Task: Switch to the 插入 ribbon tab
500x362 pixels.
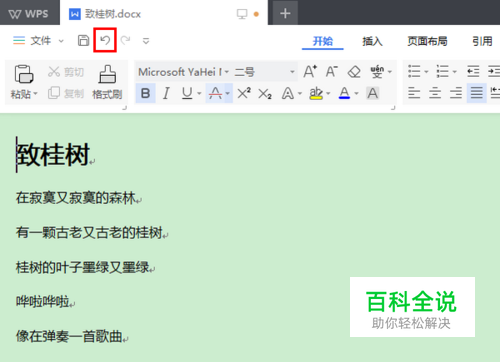Action: coord(372,41)
